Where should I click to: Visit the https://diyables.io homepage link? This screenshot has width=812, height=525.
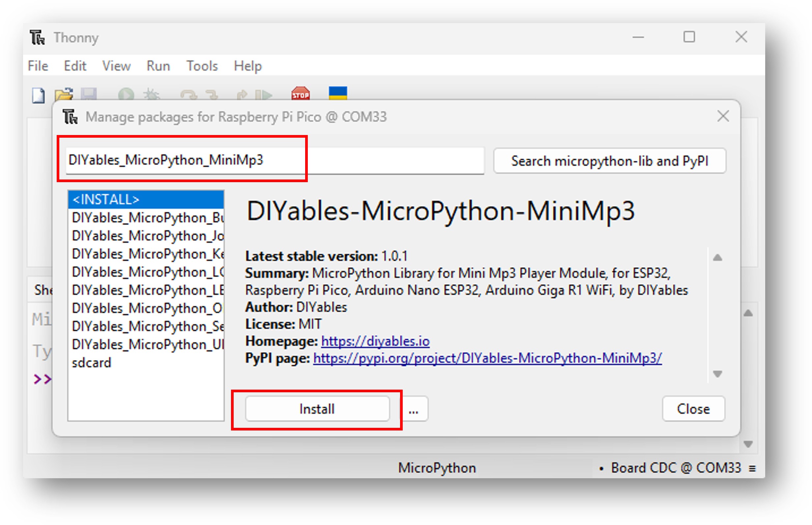click(374, 341)
